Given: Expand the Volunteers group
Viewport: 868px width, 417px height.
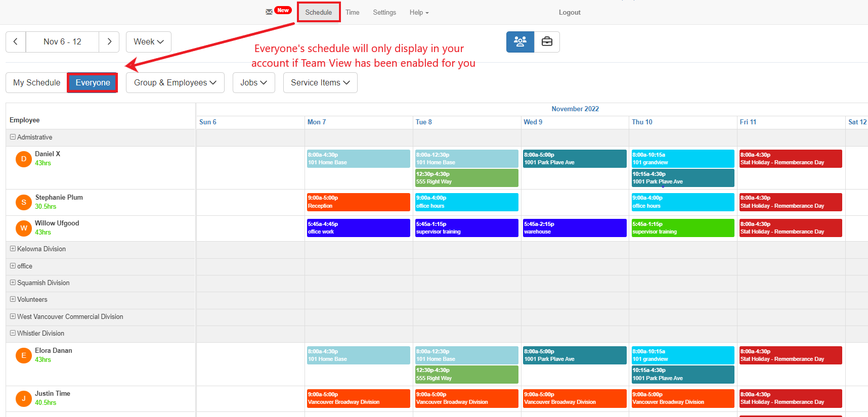Looking at the screenshot, I should (x=13, y=299).
